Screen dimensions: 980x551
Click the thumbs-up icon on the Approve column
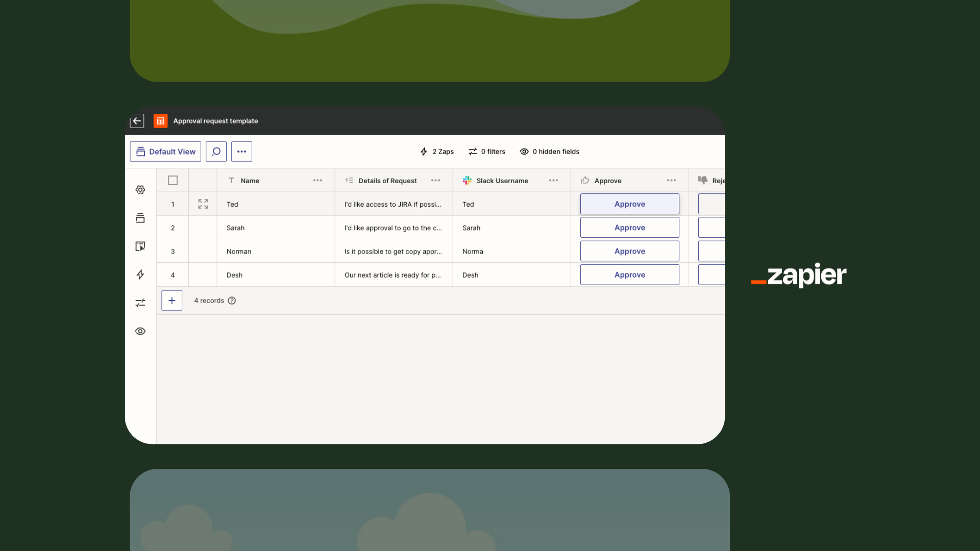(585, 180)
